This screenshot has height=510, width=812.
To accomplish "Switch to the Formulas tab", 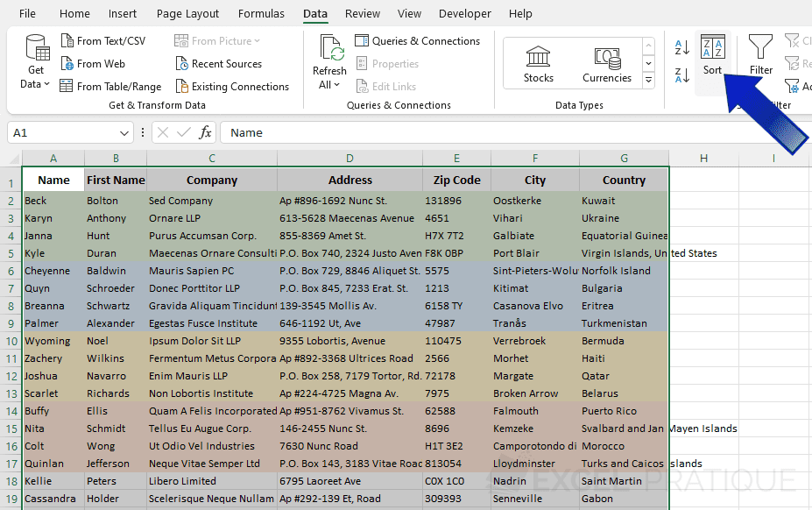I will [261, 13].
